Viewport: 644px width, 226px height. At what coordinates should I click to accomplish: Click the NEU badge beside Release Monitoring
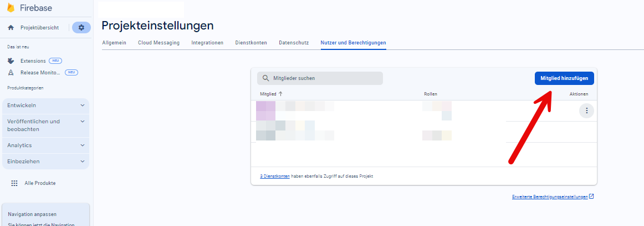71,72
